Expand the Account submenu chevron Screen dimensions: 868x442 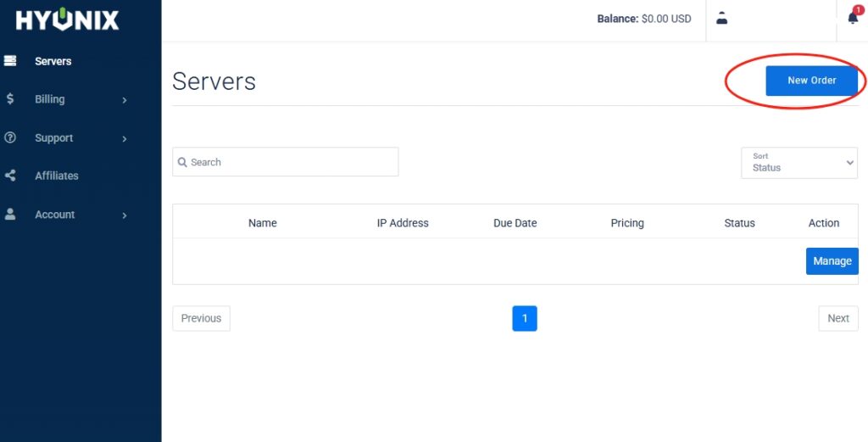point(125,215)
